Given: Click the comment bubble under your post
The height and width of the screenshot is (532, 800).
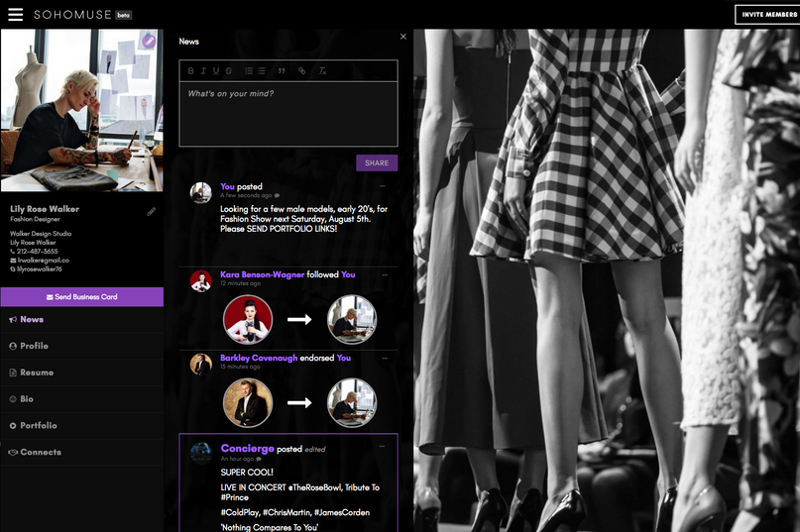Looking at the screenshot, I should pyautogui.click(x=277, y=195).
